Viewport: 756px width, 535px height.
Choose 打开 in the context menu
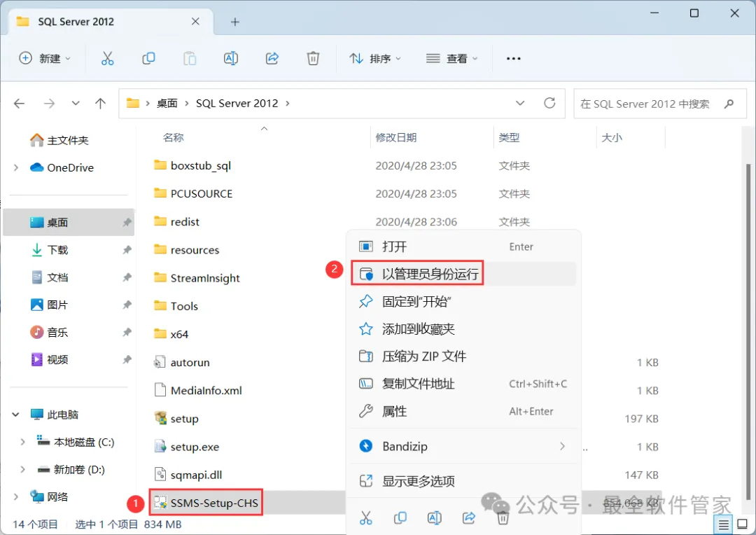463,246
